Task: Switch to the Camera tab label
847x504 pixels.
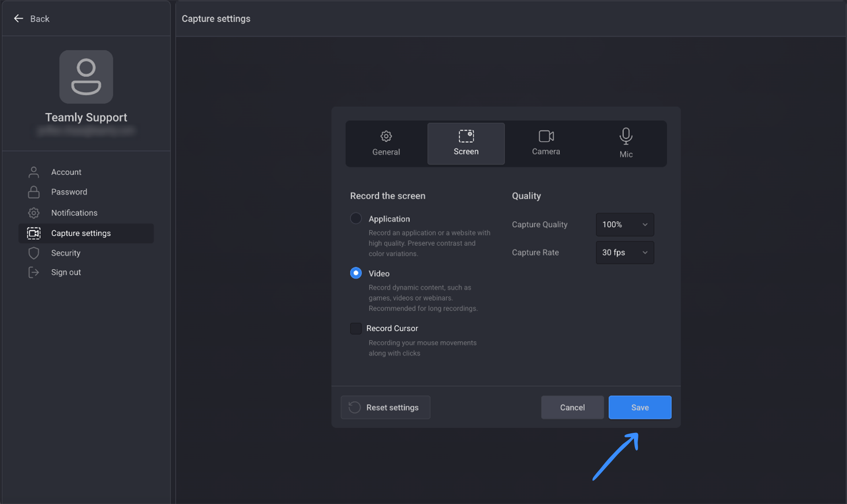Action: coord(546,152)
